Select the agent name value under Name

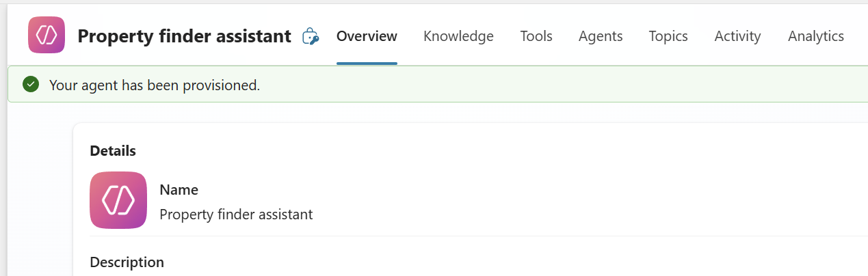236,215
